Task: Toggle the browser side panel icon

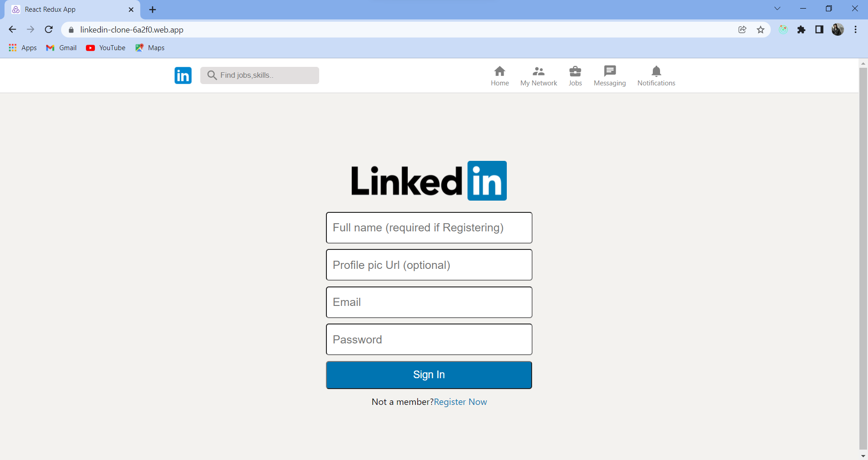Action: point(819,30)
